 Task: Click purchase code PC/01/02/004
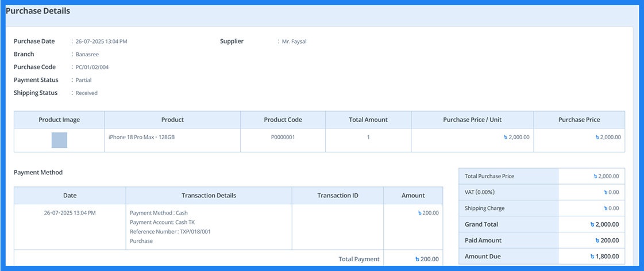pos(92,67)
